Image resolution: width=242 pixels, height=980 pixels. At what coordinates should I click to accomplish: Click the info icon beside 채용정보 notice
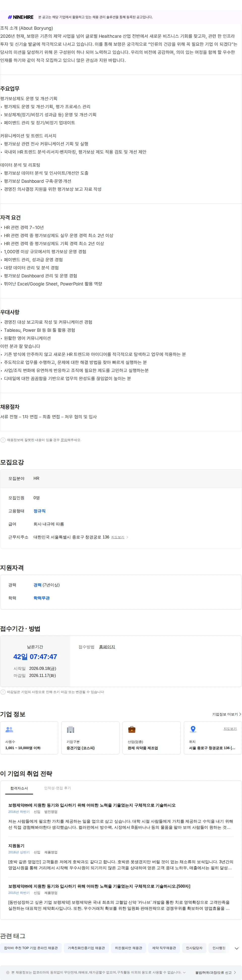[3, 440]
